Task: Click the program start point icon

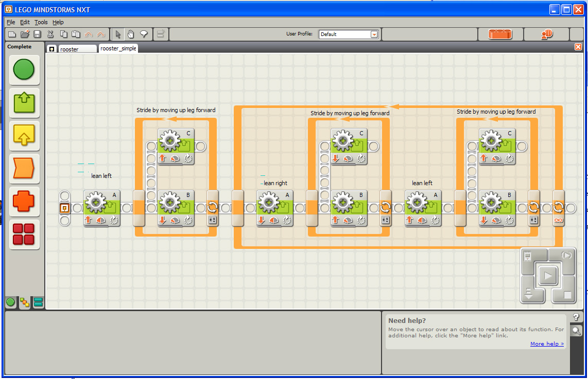Action: [64, 208]
